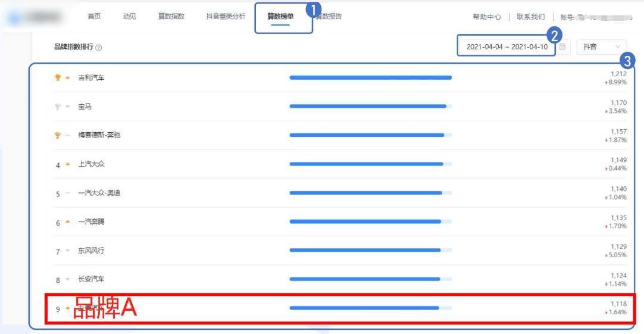Click the index bar for 吉利汽车

pos(370,77)
